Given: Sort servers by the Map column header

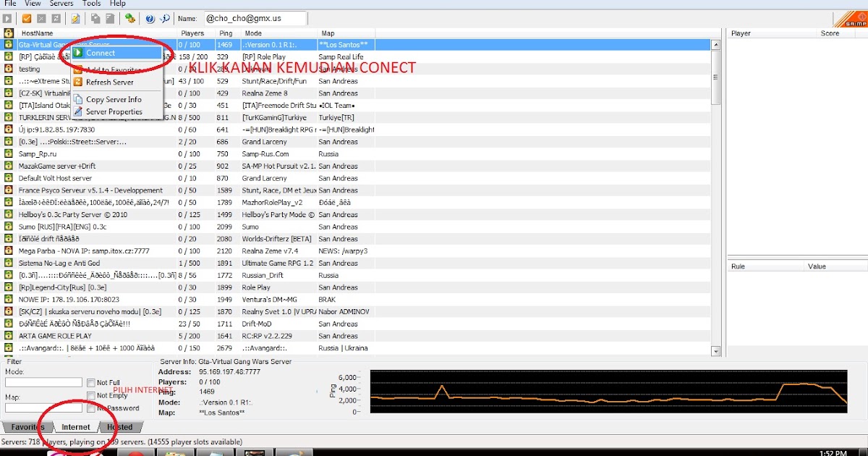Looking at the screenshot, I should coord(346,33).
